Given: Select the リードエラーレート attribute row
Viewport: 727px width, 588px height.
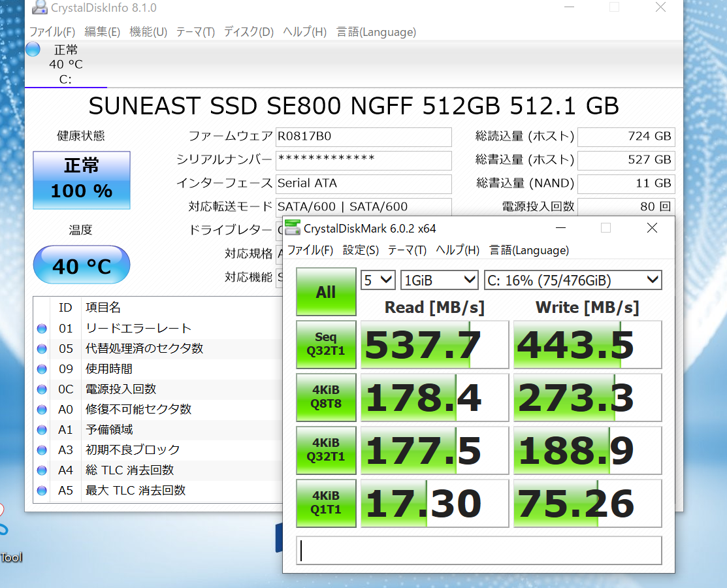Looking at the screenshot, I should pyautogui.click(x=158, y=329).
